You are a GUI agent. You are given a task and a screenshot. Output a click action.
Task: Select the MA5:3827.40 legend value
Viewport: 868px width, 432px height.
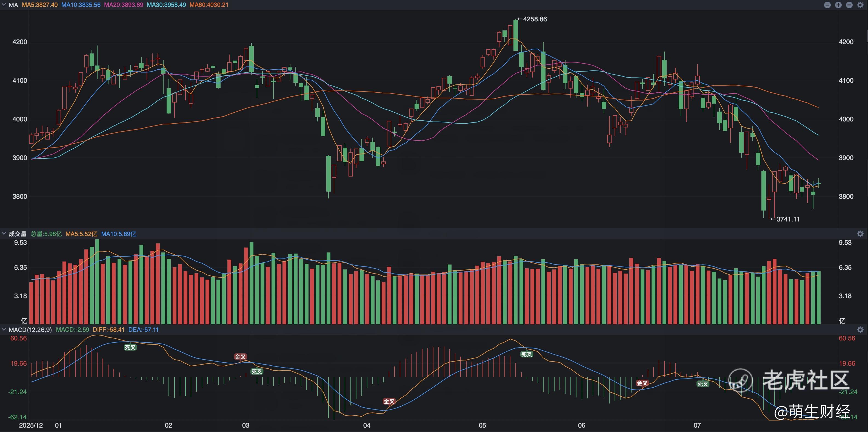tap(40, 5)
